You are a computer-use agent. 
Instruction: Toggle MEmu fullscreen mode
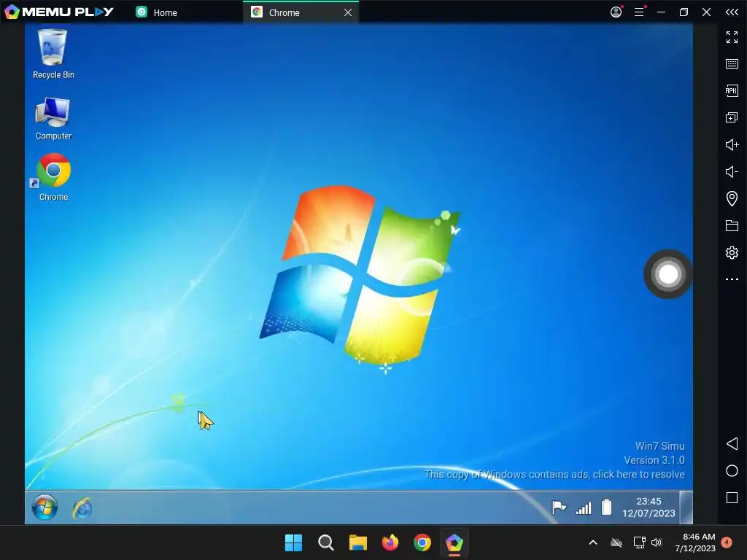(732, 36)
